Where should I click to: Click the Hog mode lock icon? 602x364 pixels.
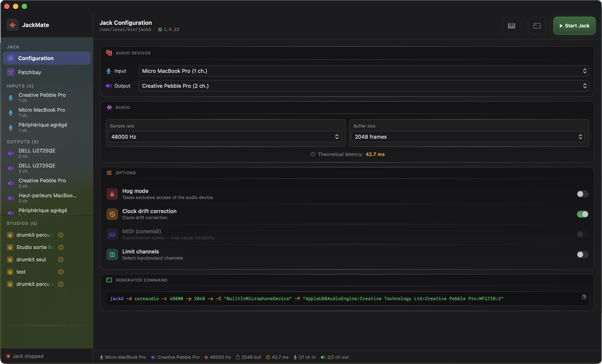pyautogui.click(x=112, y=194)
